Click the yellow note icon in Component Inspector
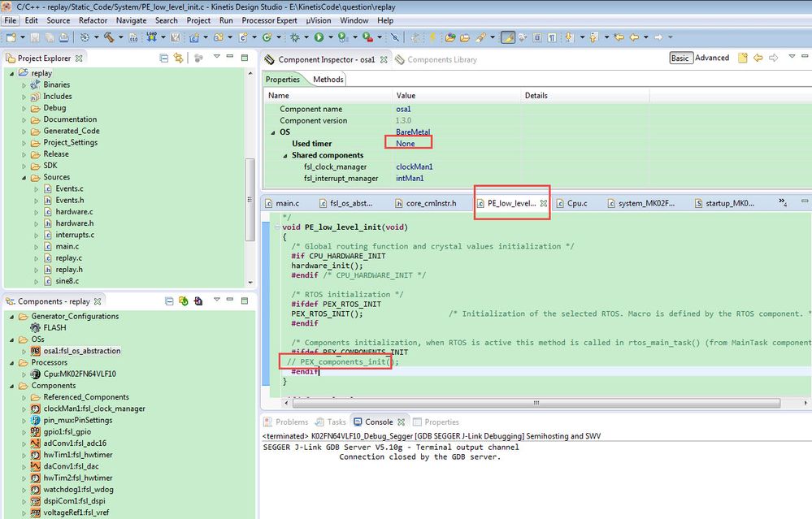 (743, 58)
